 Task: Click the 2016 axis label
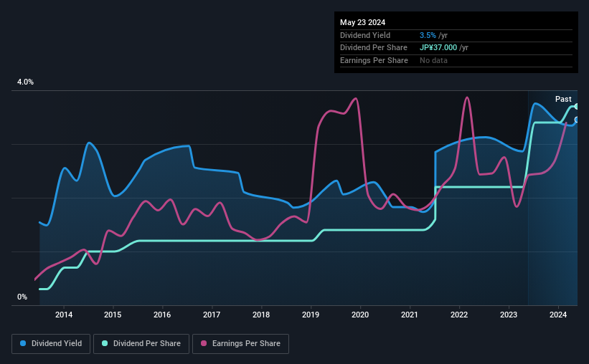[x=162, y=315]
